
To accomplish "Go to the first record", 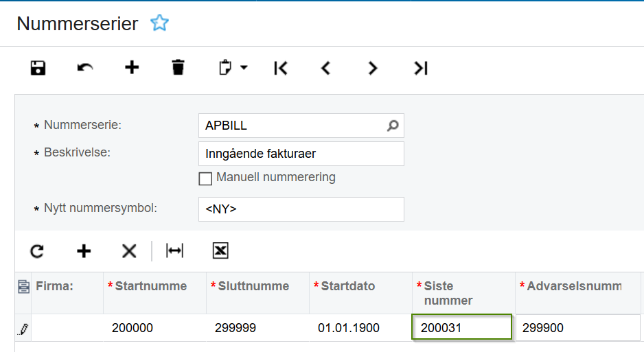I will click(x=281, y=68).
